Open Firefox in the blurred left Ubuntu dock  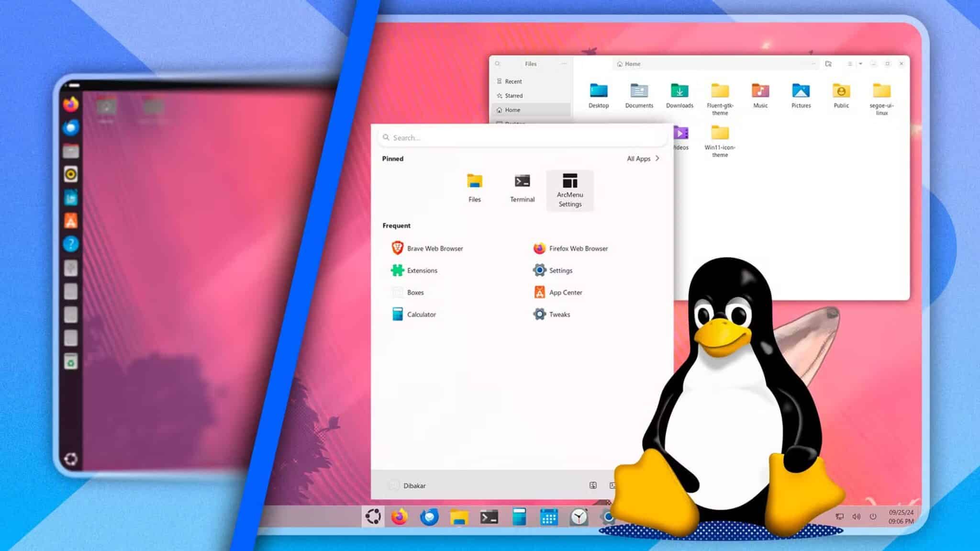71,104
